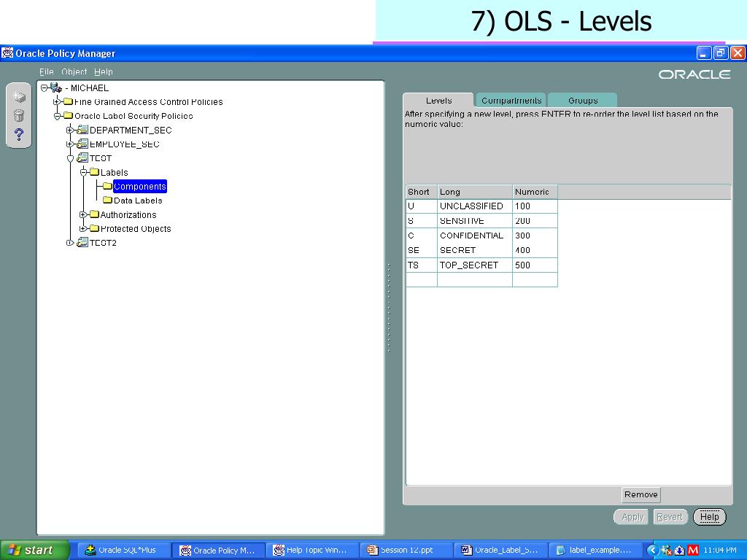
Task: Expand the TEST2 policy node
Action: click(70, 243)
